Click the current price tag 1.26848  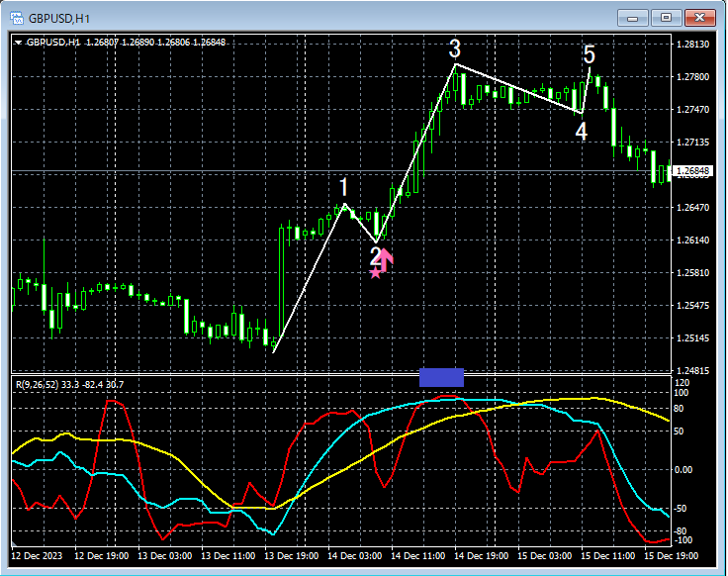click(x=692, y=171)
